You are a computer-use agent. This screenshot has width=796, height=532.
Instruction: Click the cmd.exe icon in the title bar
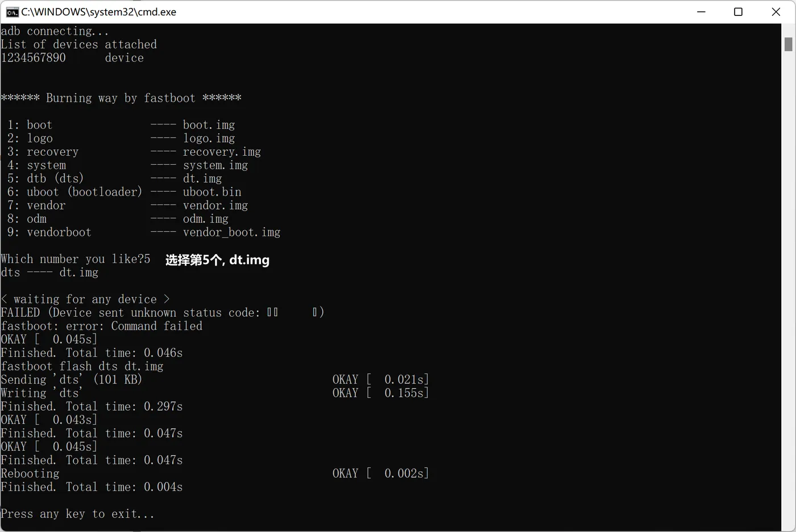click(x=12, y=12)
